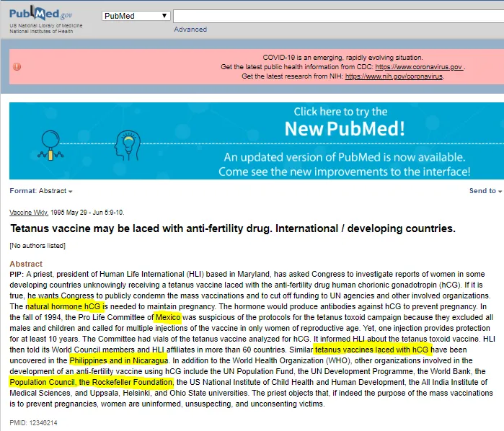The image size is (504, 431).
Task: Open the Vaccine Wkly journal link
Action: (29, 213)
